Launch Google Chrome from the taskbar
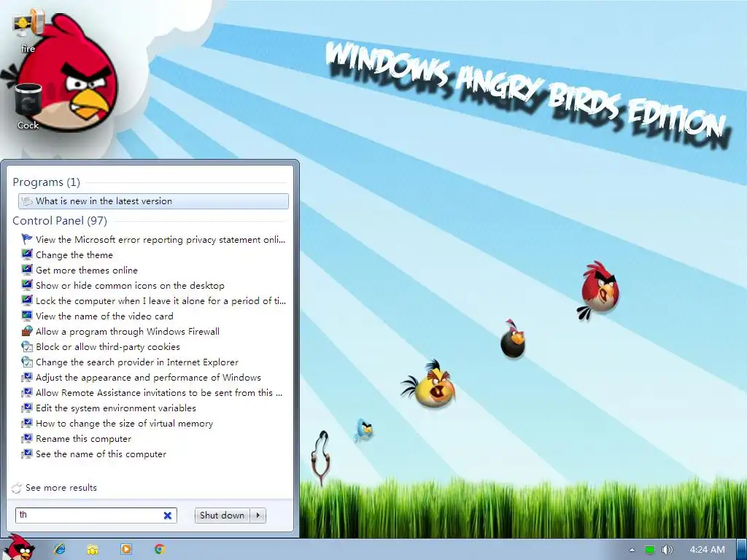The width and height of the screenshot is (747, 560). [x=160, y=549]
